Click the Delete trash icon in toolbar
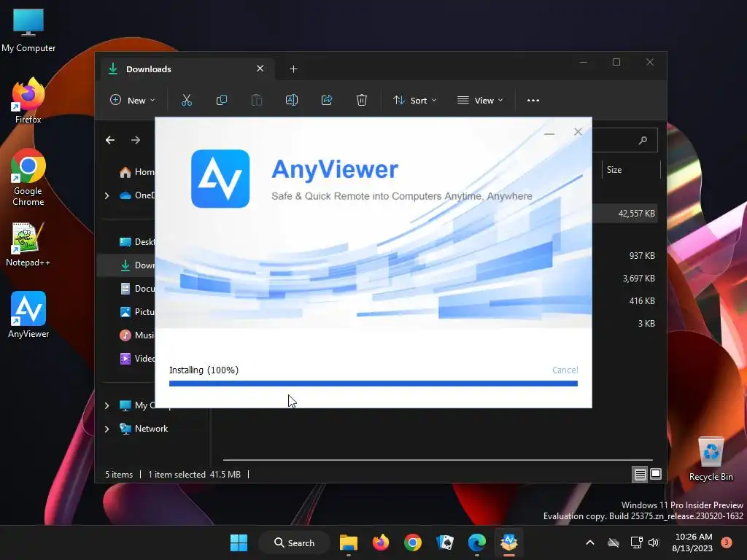Image resolution: width=747 pixels, height=560 pixels. pos(362,101)
